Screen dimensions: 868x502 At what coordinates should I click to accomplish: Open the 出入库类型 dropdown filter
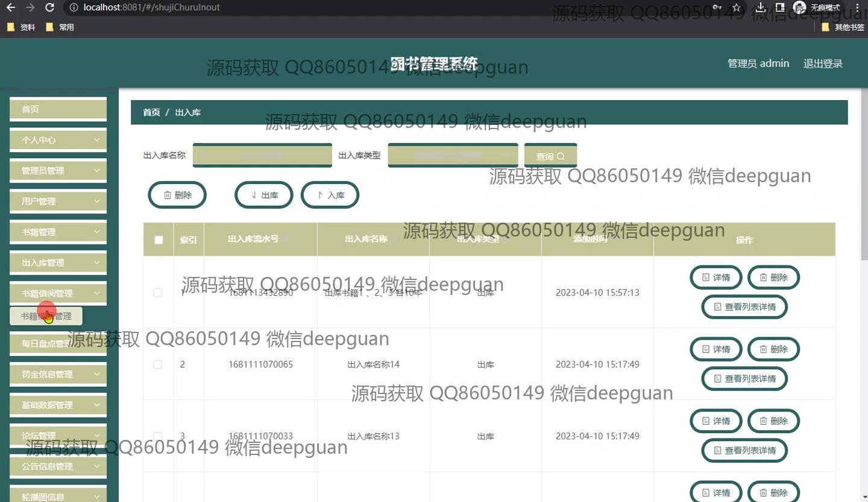coord(453,155)
